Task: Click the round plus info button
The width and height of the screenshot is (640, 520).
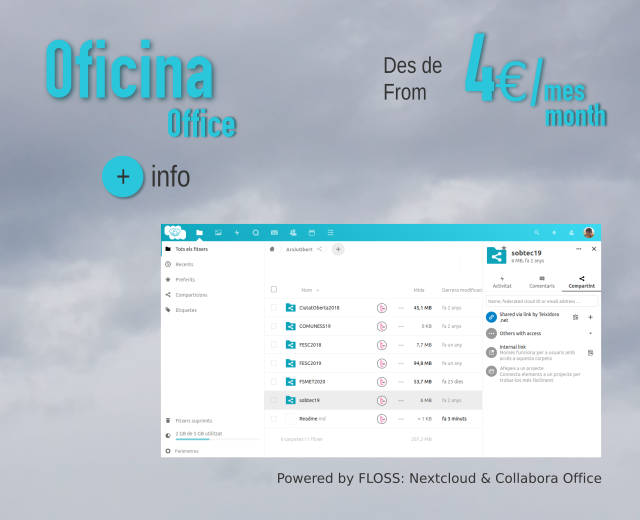Action: tap(123, 177)
